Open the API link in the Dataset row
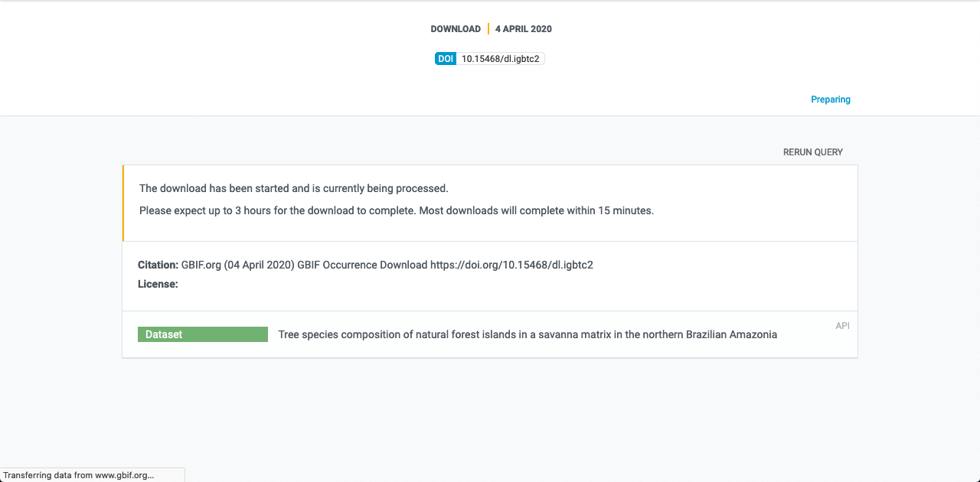Image resolution: width=980 pixels, height=482 pixels. (842, 326)
